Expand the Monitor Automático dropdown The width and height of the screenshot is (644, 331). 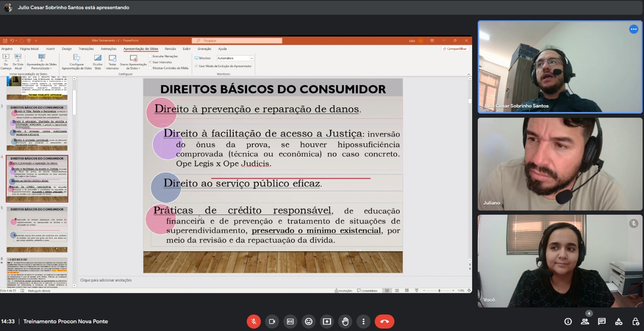252,58
